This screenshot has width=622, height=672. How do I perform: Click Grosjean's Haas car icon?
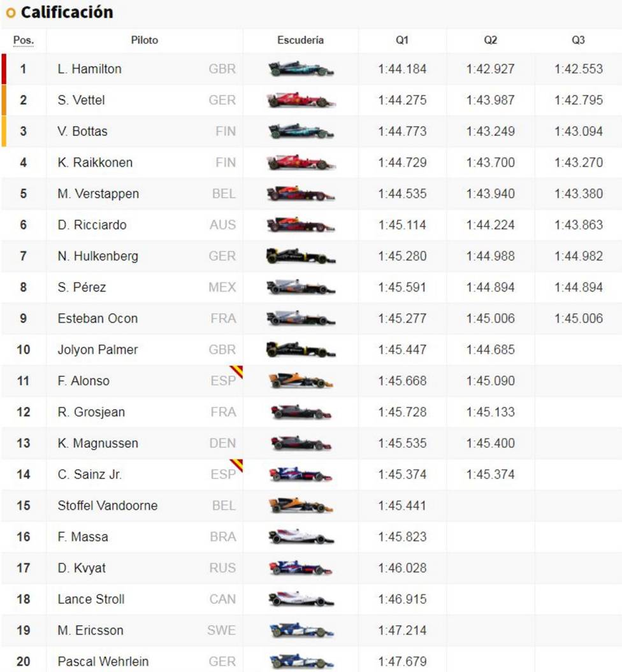(x=301, y=412)
